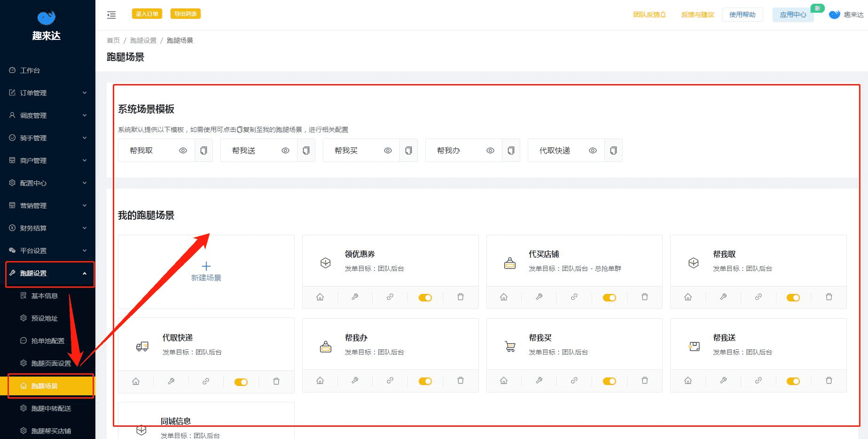Copy the 代取快递 system template

coord(613,151)
